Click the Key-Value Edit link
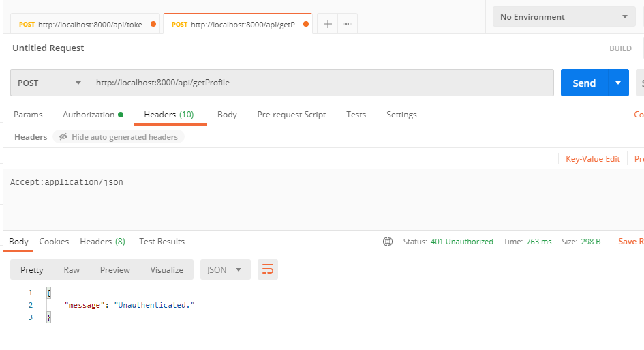Image resolution: width=644 pixels, height=350 pixels. click(x=593, y=159)
